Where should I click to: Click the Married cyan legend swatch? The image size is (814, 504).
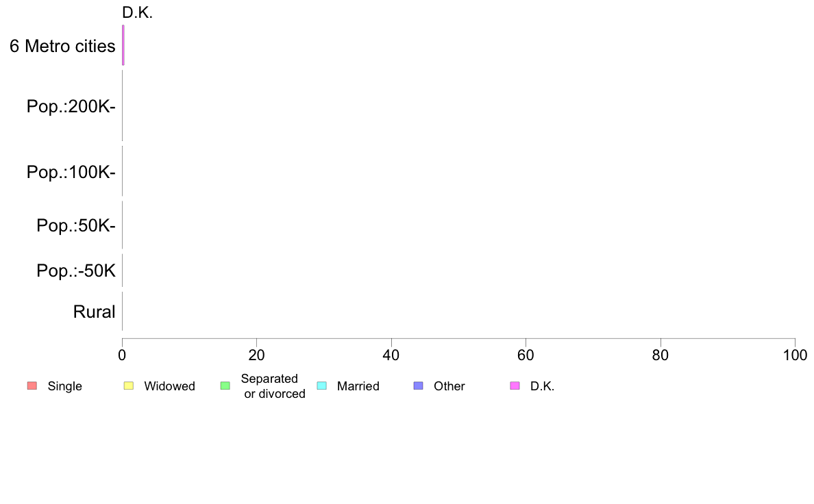(x=322, y=386)
